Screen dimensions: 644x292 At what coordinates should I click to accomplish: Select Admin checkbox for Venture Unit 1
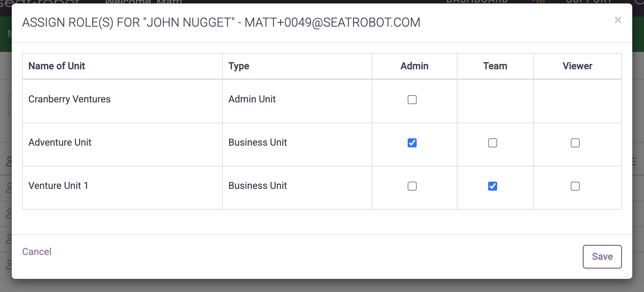click(412, 186)
